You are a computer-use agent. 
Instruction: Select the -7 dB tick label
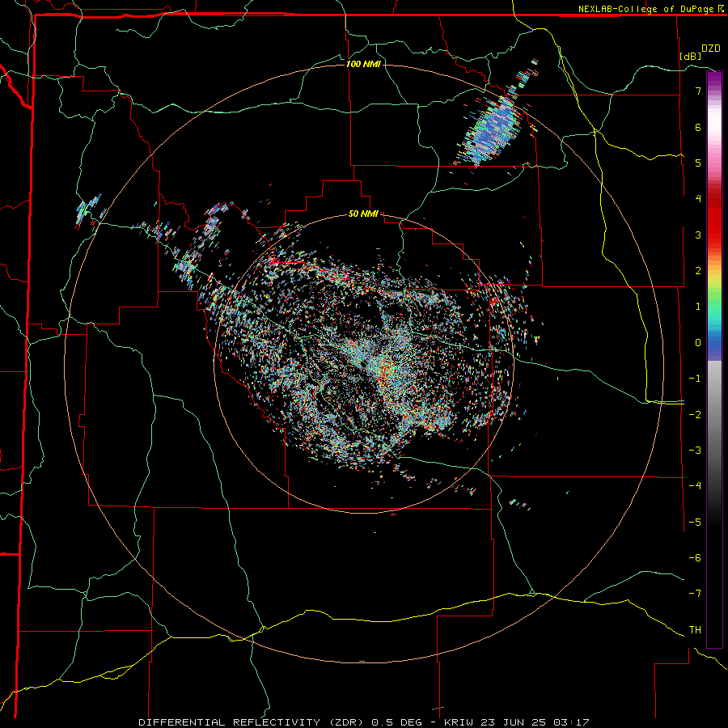click(695, 594)
